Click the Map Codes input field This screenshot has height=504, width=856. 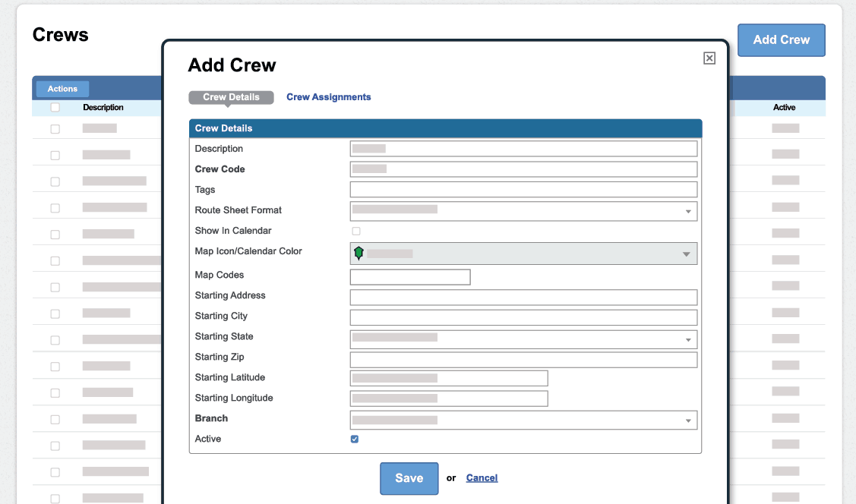pos(410,277)
